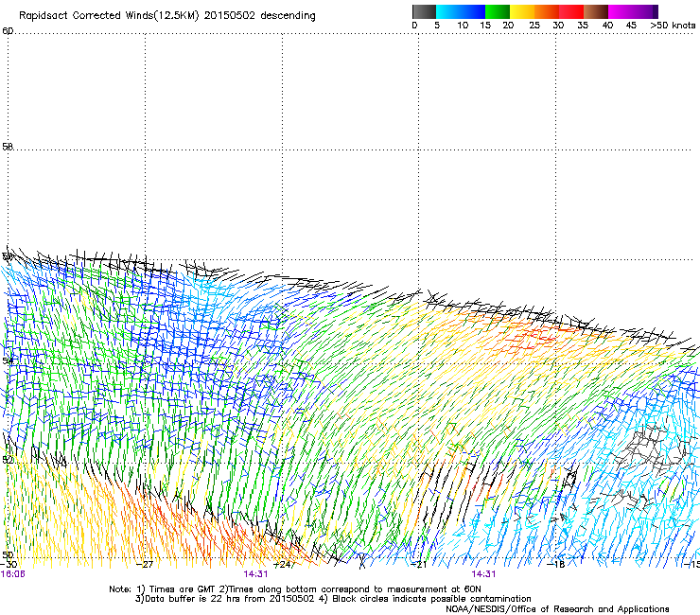
Task: Click the '25' legend scale label
Action: (x=534, y=26)
